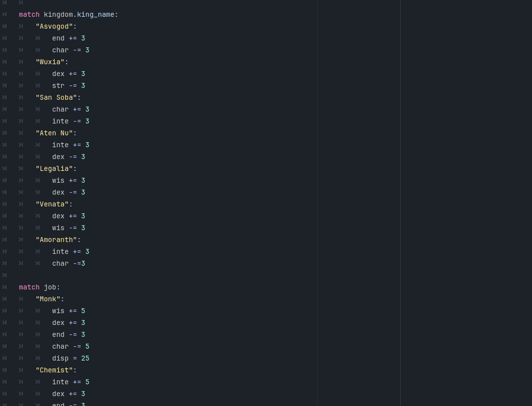Image resolution: width=532 pixels, height=406 pixels.
Task: Click the inte += 5 line under Chemist
Action: (x=71, y=382)
